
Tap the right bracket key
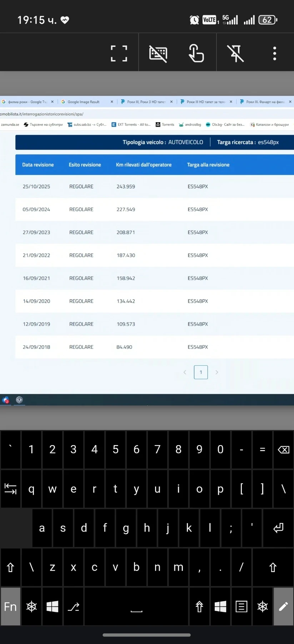263,489
